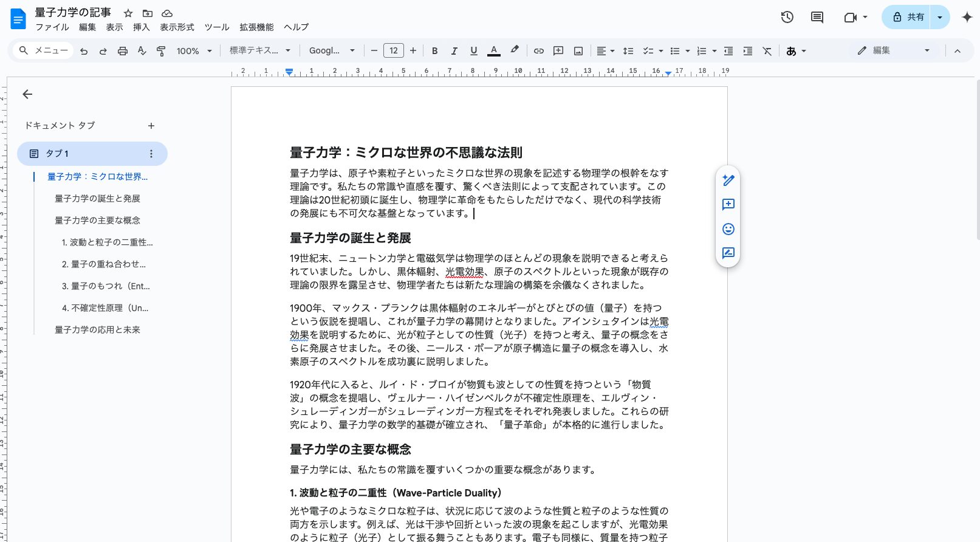Suggest edits via side margin icon
The width and height of the screenshot is (980, 542).
(728, 253)
